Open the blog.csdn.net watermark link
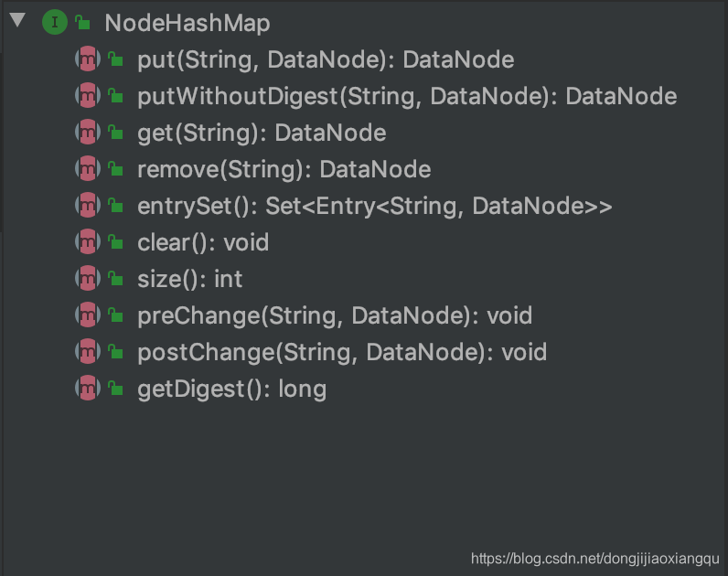Screen dimensions: 728x576 (594, 558)
